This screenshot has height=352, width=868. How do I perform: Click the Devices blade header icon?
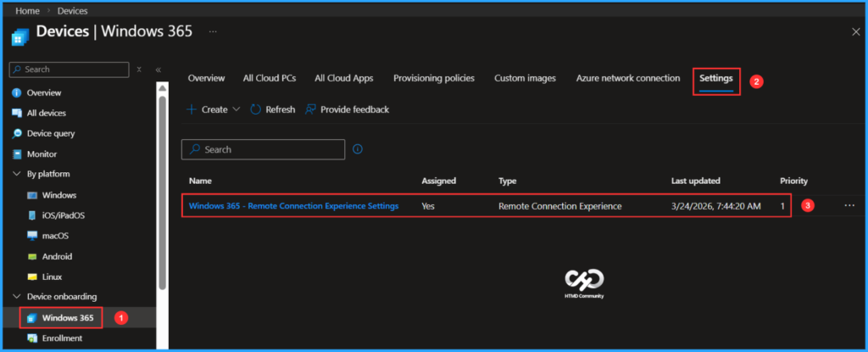click(x=20, y=37)
